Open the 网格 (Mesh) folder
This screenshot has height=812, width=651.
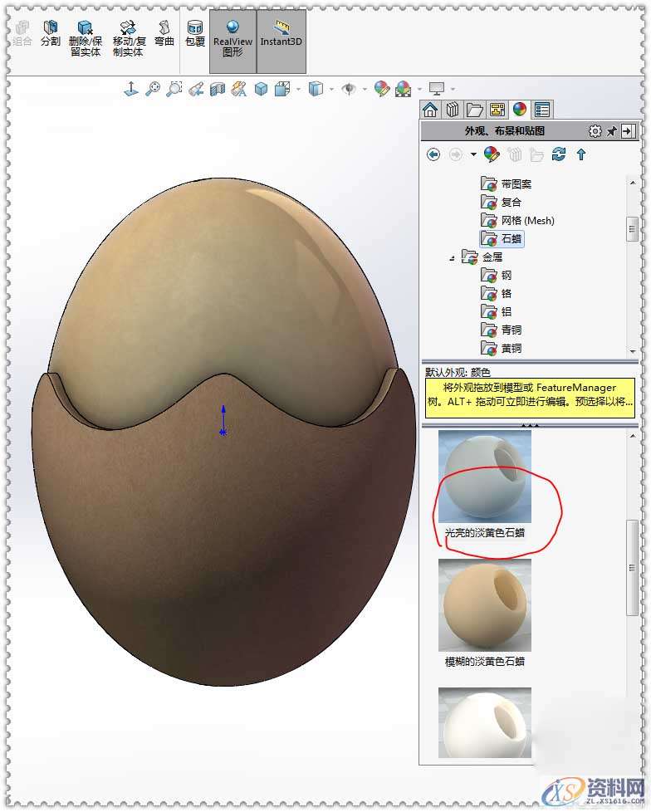point(517,221)
